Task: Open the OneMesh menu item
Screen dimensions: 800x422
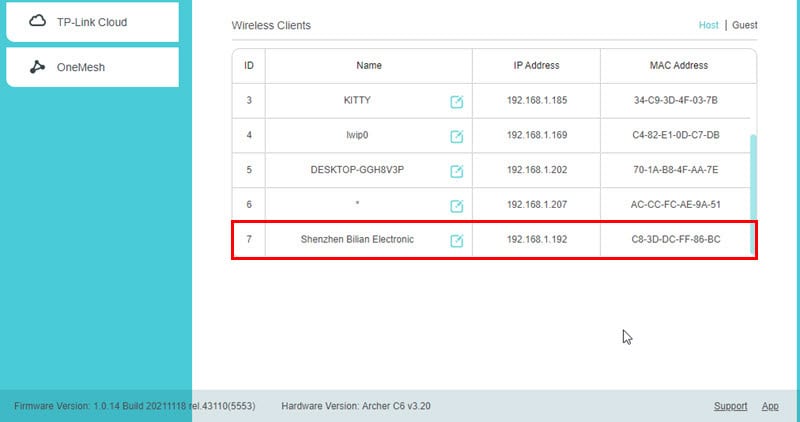Action: (x=92, y=67)
